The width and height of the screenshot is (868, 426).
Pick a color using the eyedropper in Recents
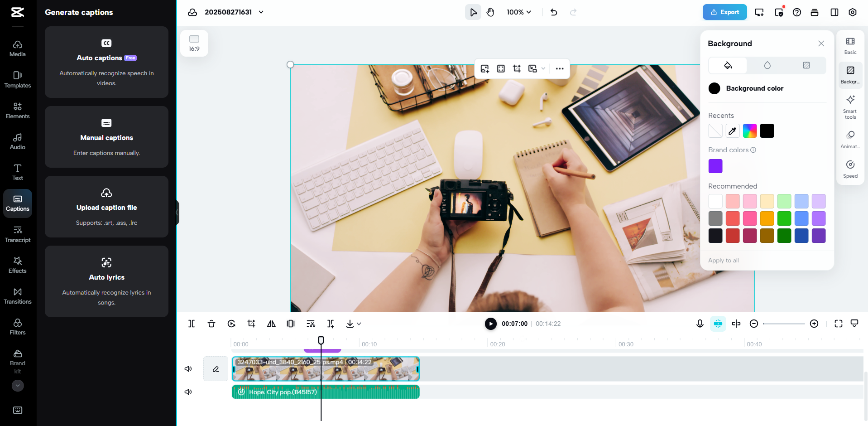coord(732,131)
